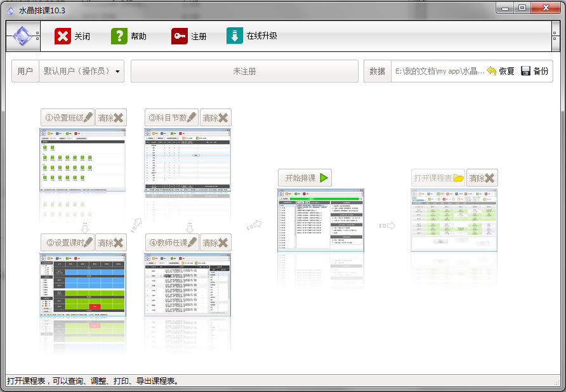The height and width of the screenshot is (392, 566).
Task: Open the 开始排课 preview thumbnail
Action: tap(320, 220)
